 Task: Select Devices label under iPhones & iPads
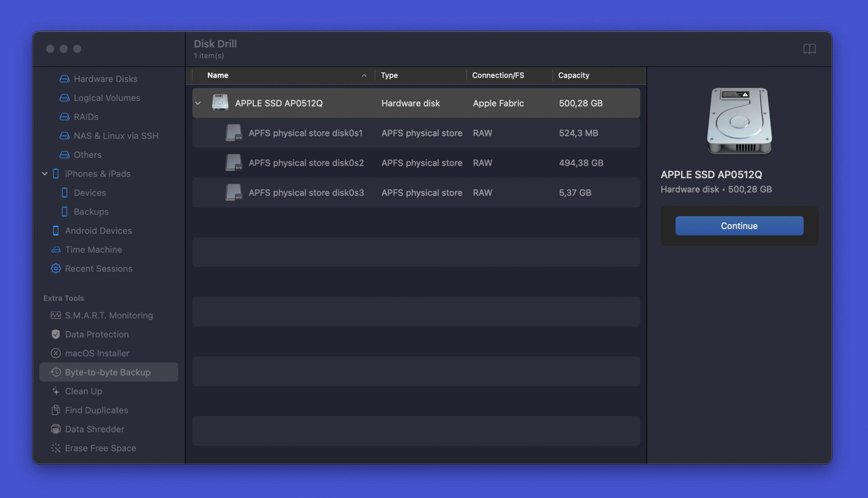click(x=90, y=193)
